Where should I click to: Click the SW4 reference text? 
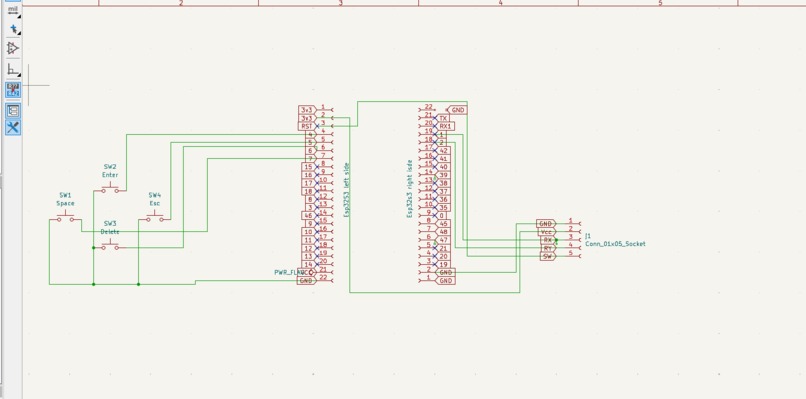point(155,195)
